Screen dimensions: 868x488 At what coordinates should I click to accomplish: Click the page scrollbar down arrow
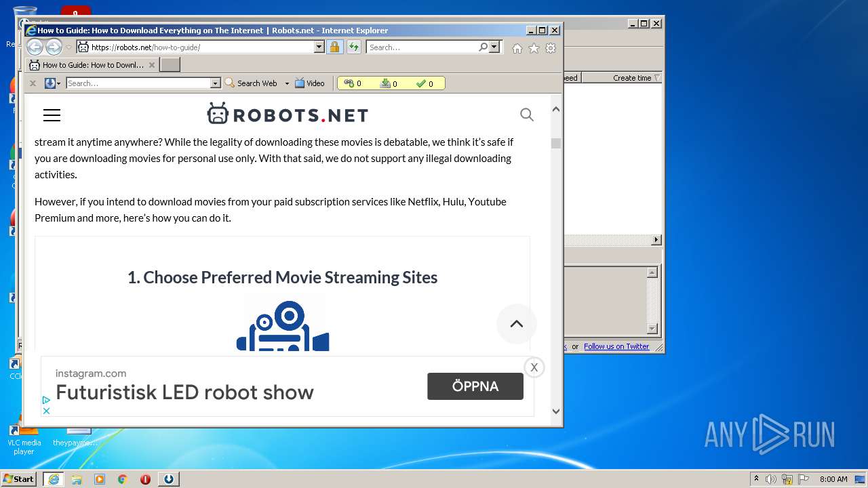(x=556, y=411)
